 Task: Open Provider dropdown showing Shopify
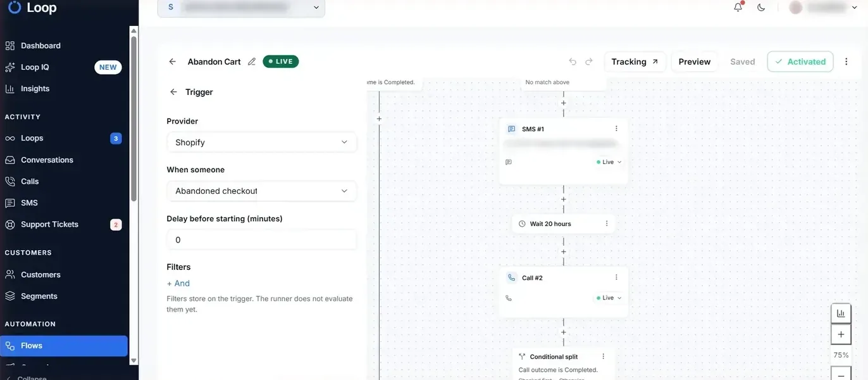(x=261, y=142)
